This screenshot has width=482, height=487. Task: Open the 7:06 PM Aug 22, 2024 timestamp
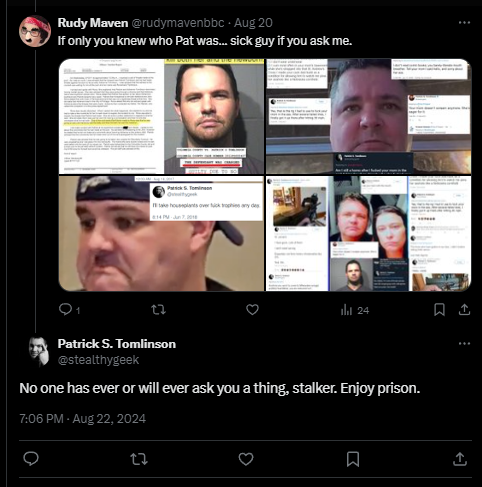(83, 419)
